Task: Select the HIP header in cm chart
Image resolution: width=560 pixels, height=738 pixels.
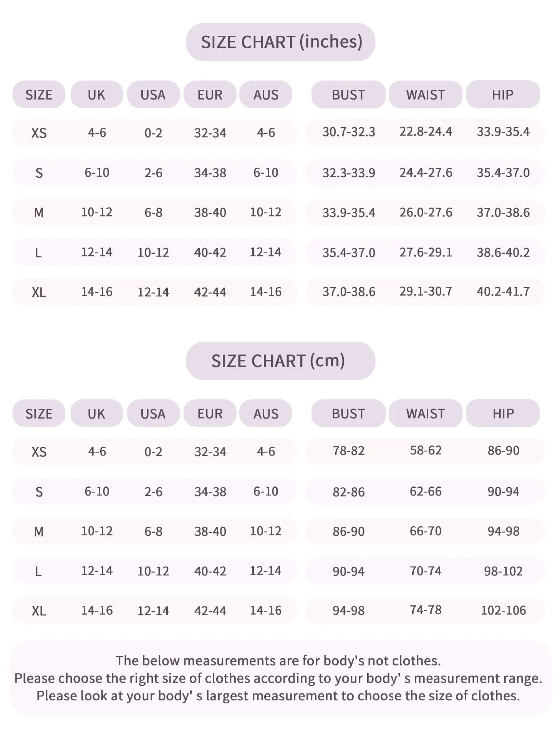Action: coord(503,413)
